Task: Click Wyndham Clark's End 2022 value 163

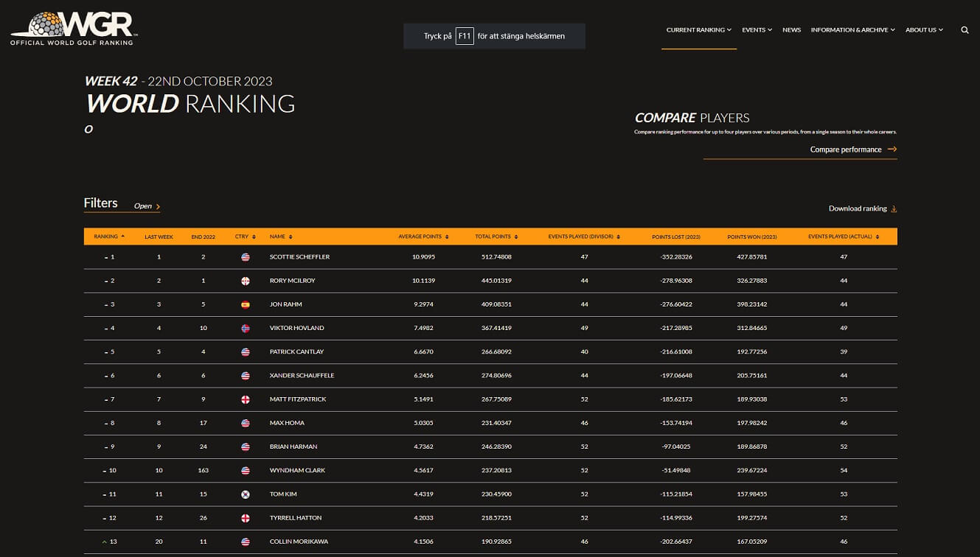Action: [x=204, y=470]
